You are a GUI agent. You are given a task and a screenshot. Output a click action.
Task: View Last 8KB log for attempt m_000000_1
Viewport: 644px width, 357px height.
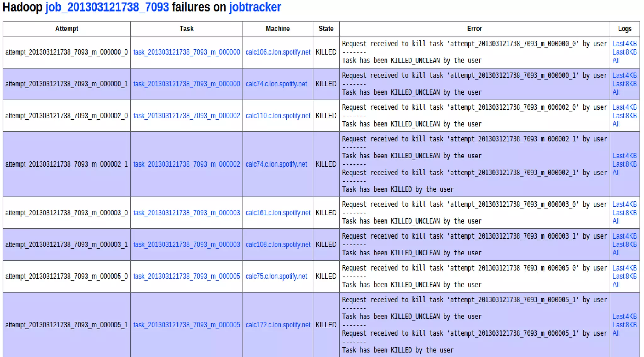(x=624, y=84)
